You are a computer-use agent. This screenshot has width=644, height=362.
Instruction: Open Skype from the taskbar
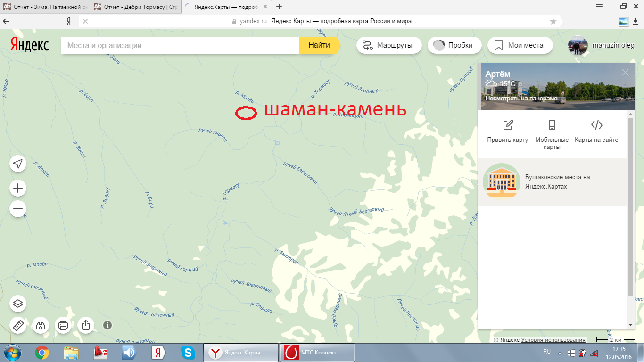click(x=188, y=353)
